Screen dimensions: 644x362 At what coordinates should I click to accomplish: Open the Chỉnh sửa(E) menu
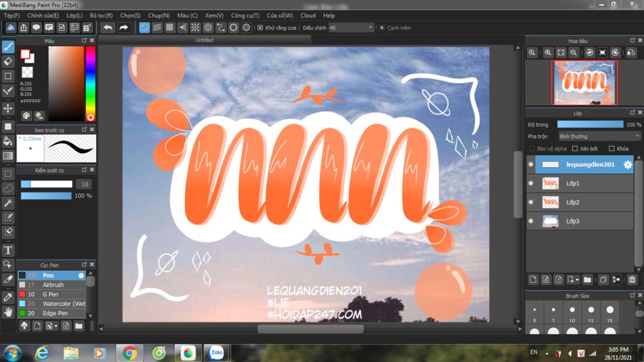coord(43,15)
